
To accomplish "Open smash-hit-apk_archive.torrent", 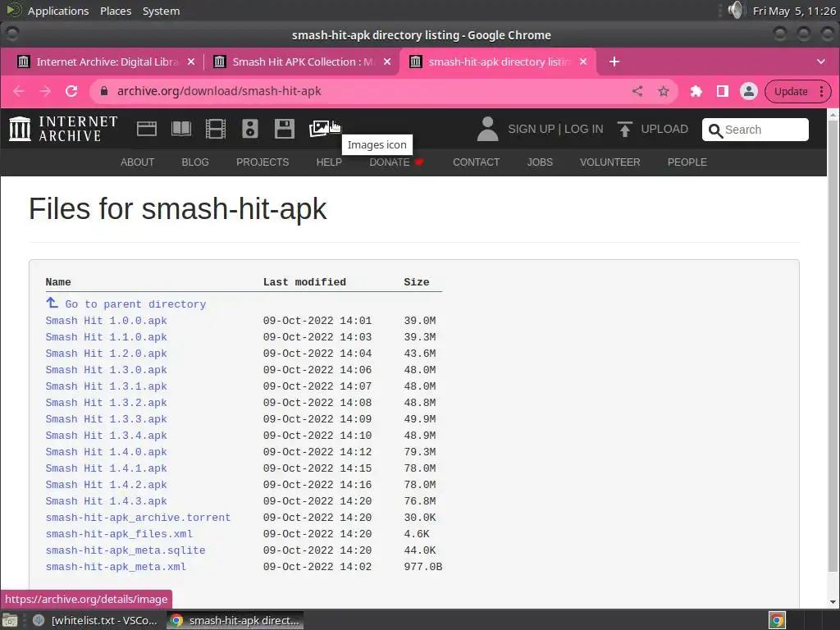I will (x=138, y=518).
